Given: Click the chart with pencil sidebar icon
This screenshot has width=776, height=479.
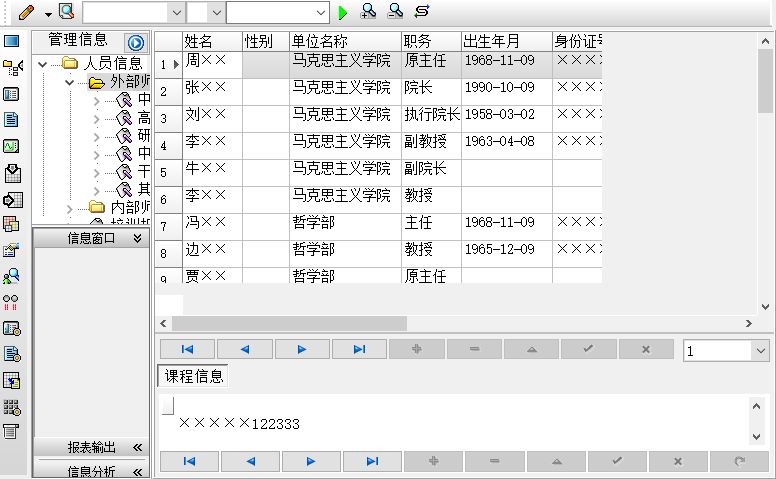Looking at the screenshot, I should (x=11, y=250).
